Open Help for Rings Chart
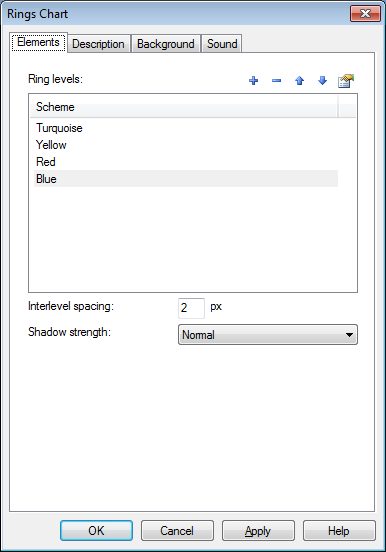 (339, 531)
